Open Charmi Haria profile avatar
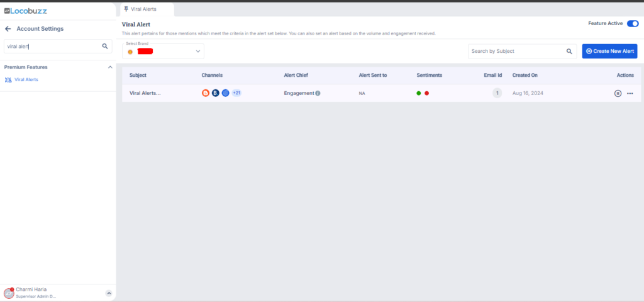This screenshot has width=644, height=302. (9, 293)
